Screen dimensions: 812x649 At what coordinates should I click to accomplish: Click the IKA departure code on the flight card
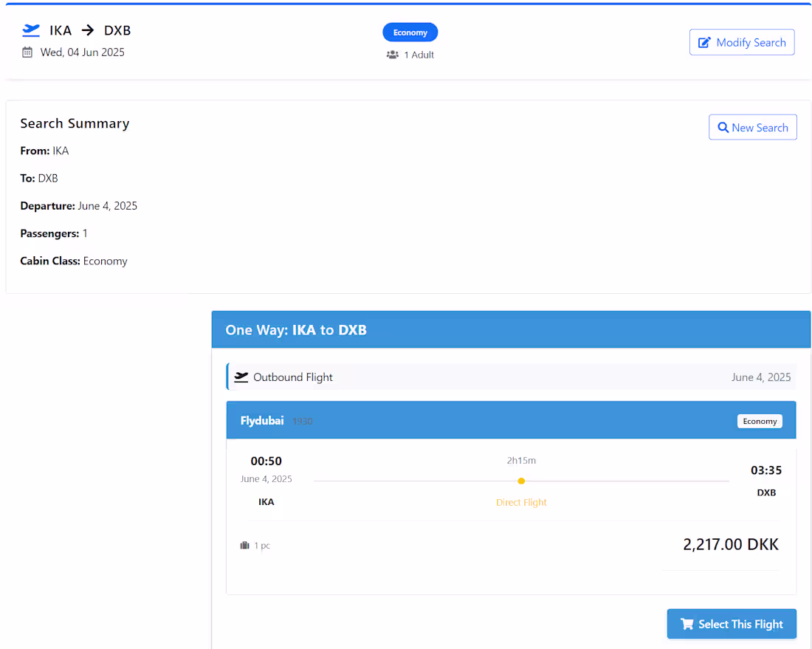(266, 501)
